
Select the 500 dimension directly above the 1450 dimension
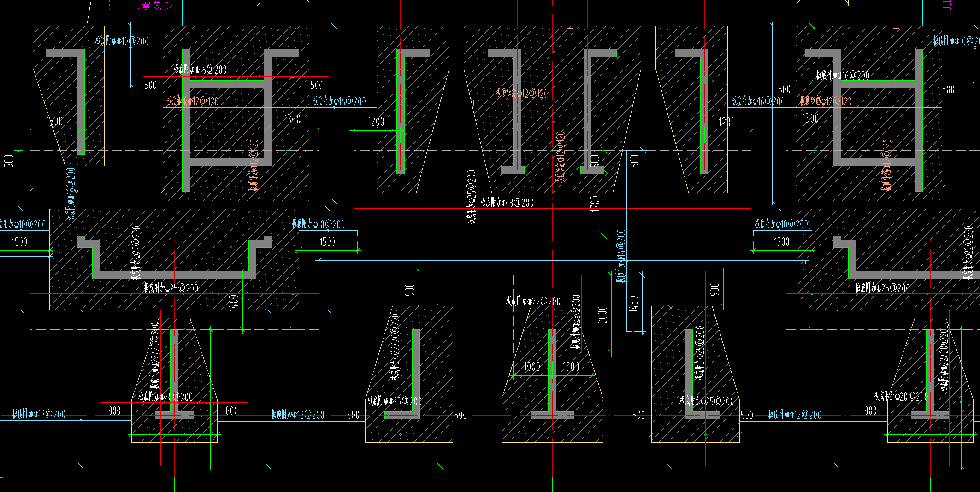click(634, 161)
